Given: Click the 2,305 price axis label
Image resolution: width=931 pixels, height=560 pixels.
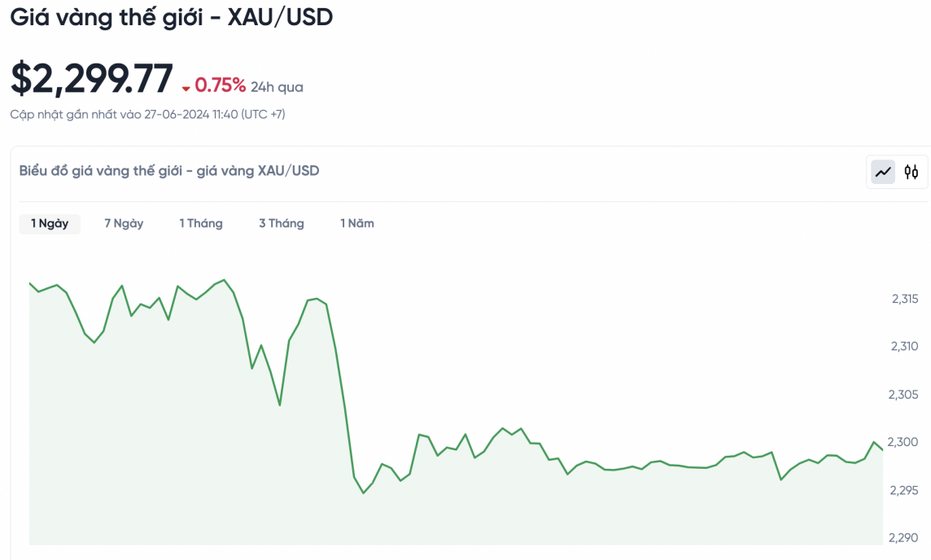Looking at the screenshot, I should click(x=905, y=395).
